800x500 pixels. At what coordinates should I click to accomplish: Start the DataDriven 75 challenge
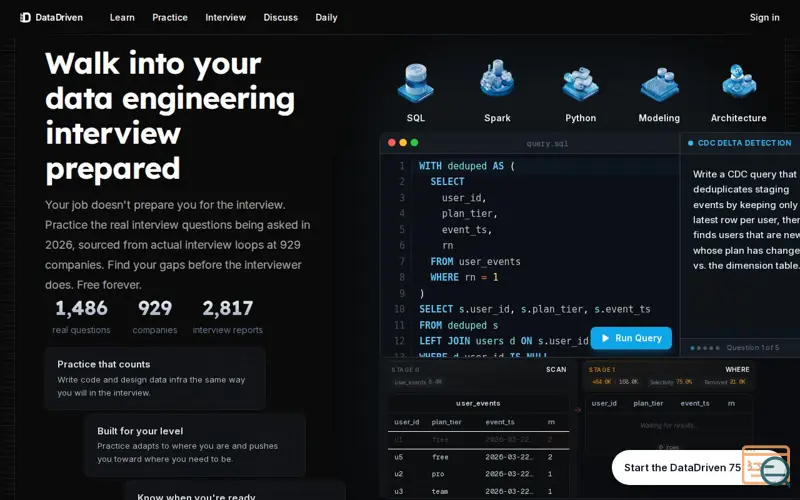click(682, 467)
